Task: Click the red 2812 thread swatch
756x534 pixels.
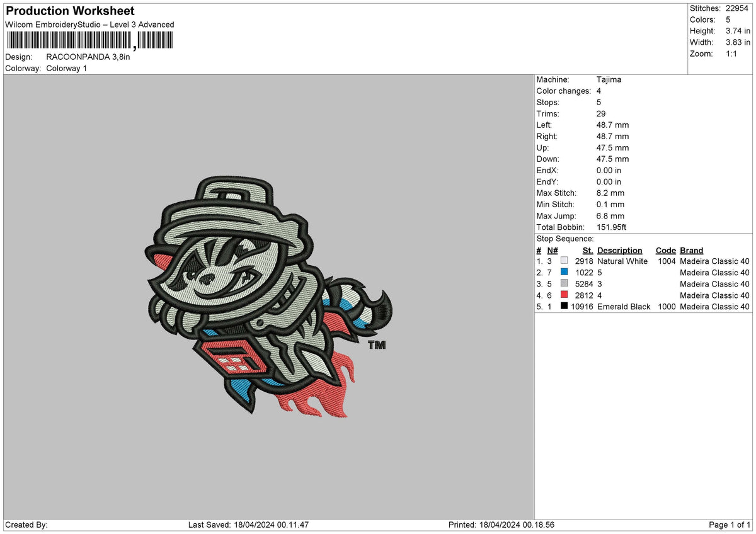Action: pyautogui.click(x=564, y=295)
